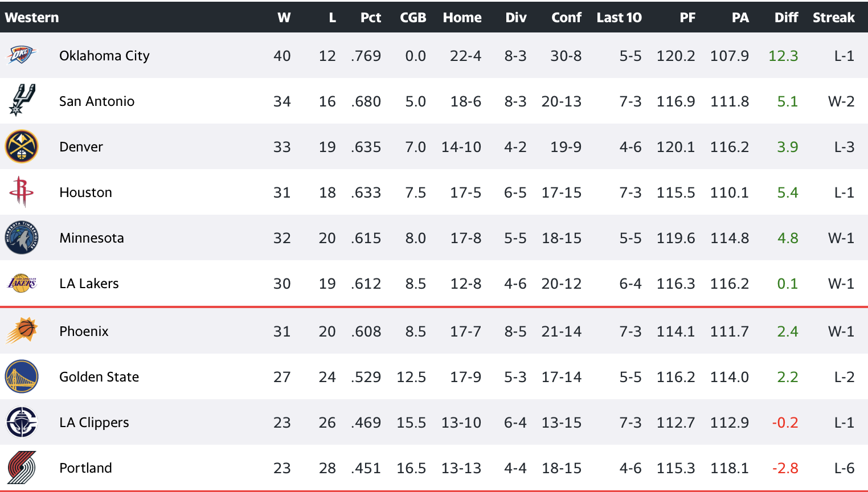Sort table by Diff column header
The image size is (868, 492).
tap(786, 18)
